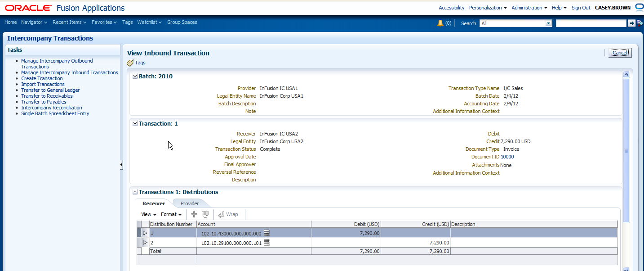Click the Cancel button
The image size is (644, 271).
(x=620, y=53)
